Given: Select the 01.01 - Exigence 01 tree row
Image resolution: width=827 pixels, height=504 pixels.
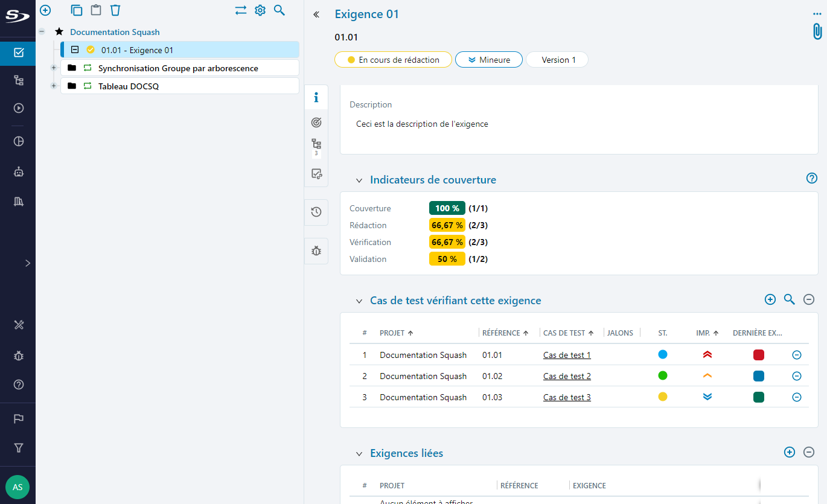Looking at the screenshot, I should [x=180, y=50].
